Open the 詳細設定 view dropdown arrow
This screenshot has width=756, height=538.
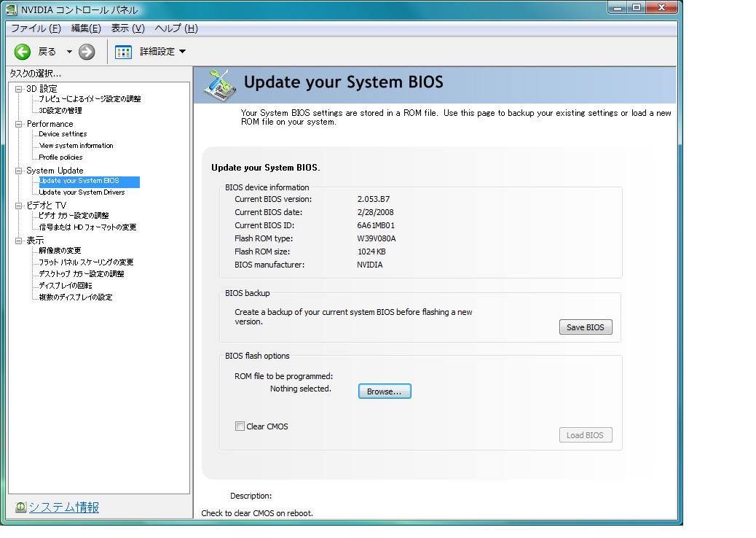click(x=182, y=52)
